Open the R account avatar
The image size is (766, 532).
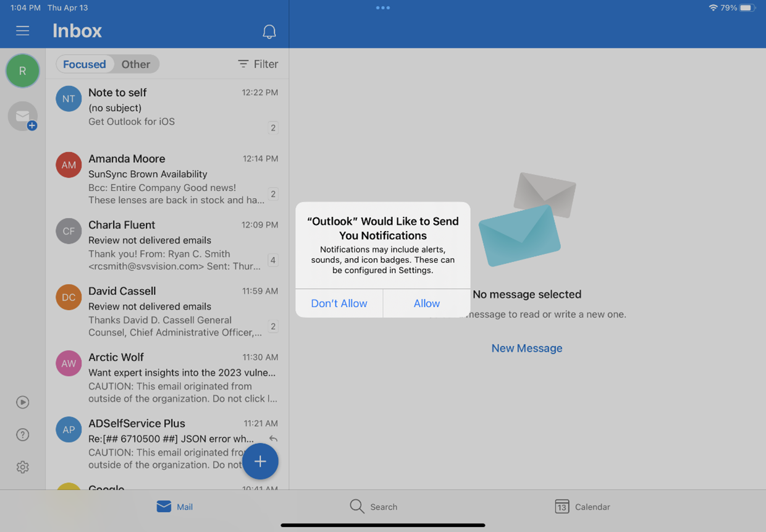pos(23,70)
